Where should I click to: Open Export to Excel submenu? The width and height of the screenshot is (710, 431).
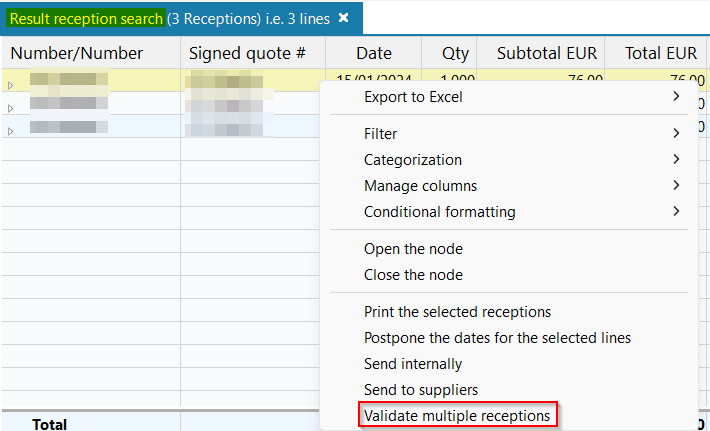tap(413, 97)
